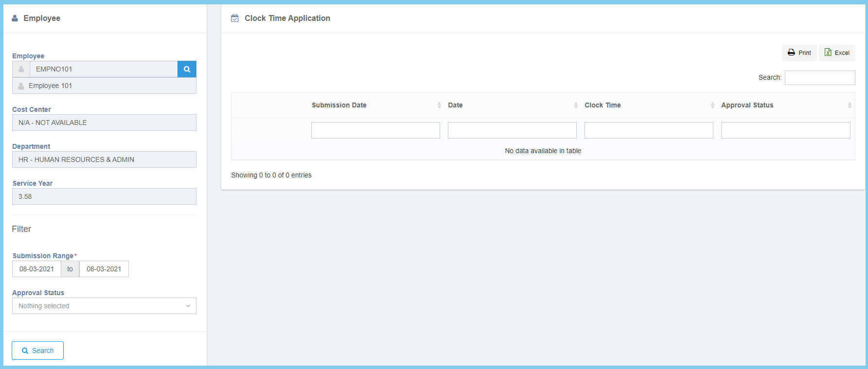Sort by Date column arrows

(x=576, y=105)
